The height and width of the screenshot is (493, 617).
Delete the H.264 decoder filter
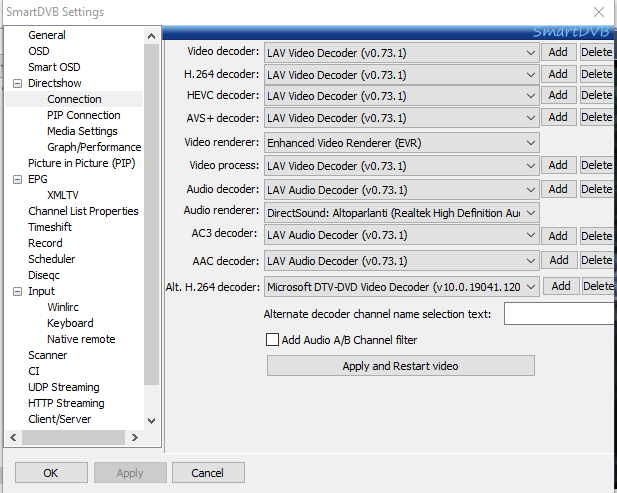(x=597, y=74)
